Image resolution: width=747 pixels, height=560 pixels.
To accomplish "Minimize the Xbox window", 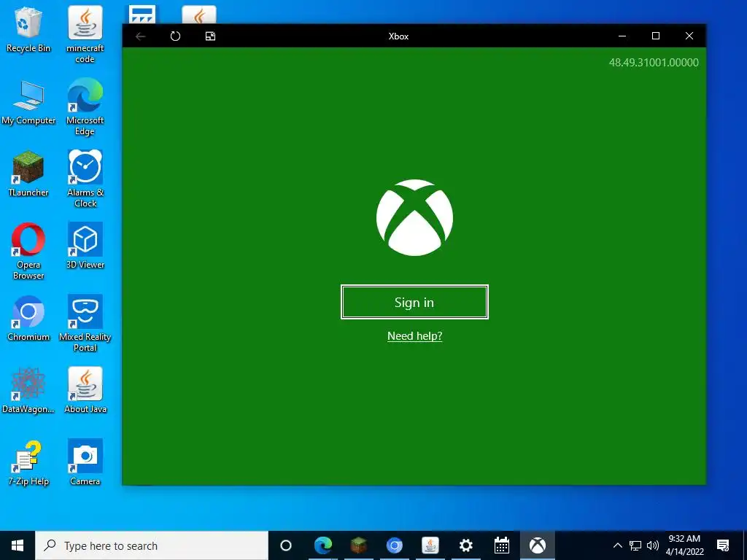I will tap(622, 36).
